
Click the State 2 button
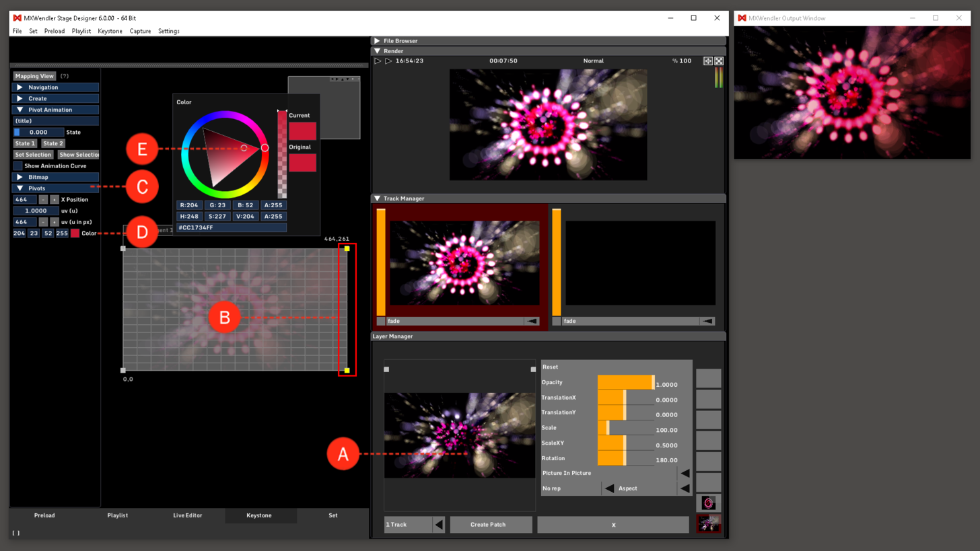point(53,143)
